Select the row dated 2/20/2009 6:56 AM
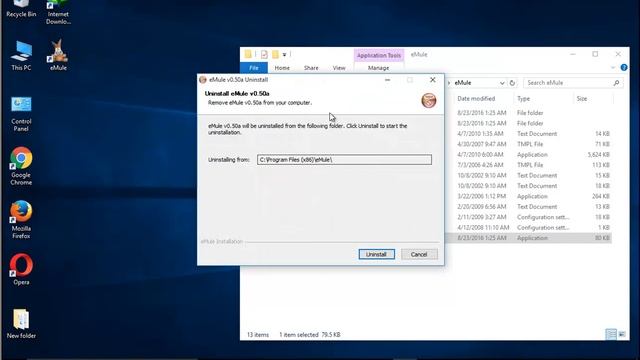The image size is (640, 360). coord(529,207)
